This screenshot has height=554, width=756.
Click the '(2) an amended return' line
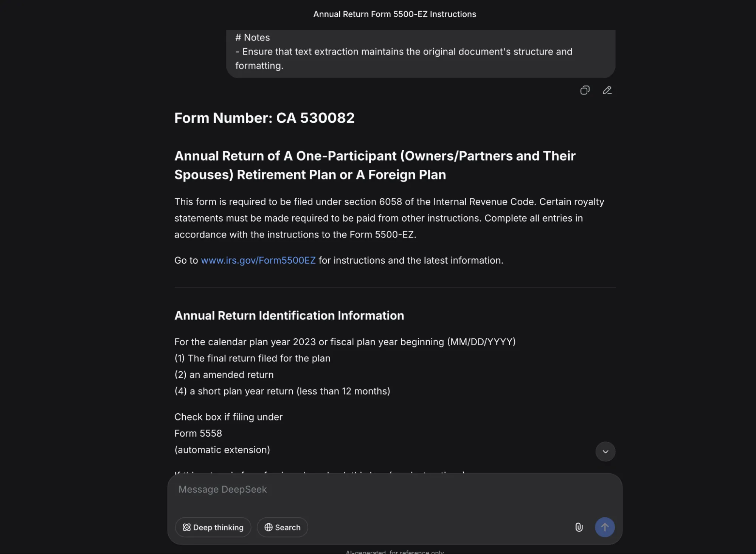pyautogui.click(x=224, y=375)
